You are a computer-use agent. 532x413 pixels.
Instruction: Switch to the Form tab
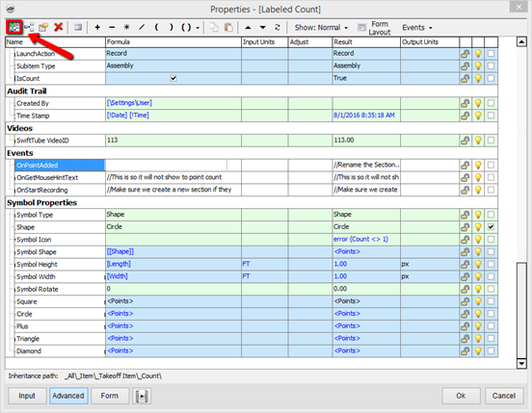[x=110, y=396]
